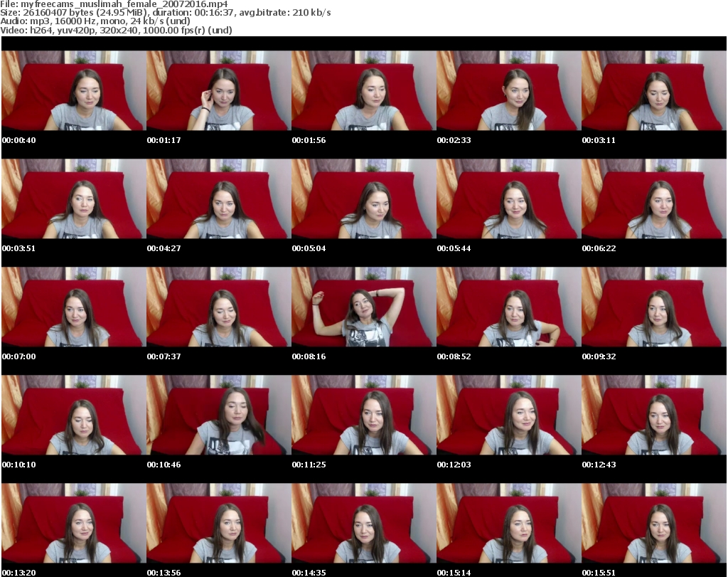
Task: Click the 00:10:46 timestamp label
Action: pyautogui.click(x=164, y=465)
